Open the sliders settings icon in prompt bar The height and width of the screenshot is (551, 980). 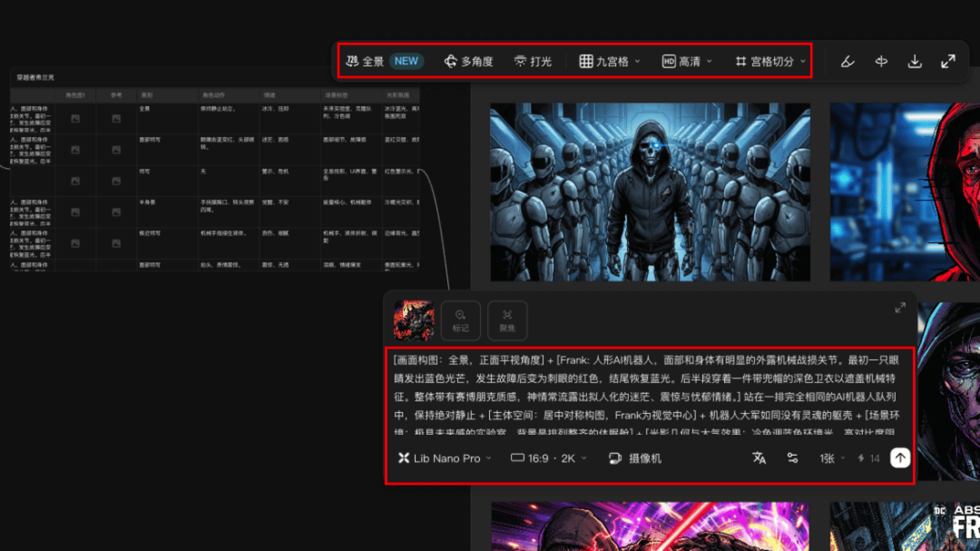792,458
